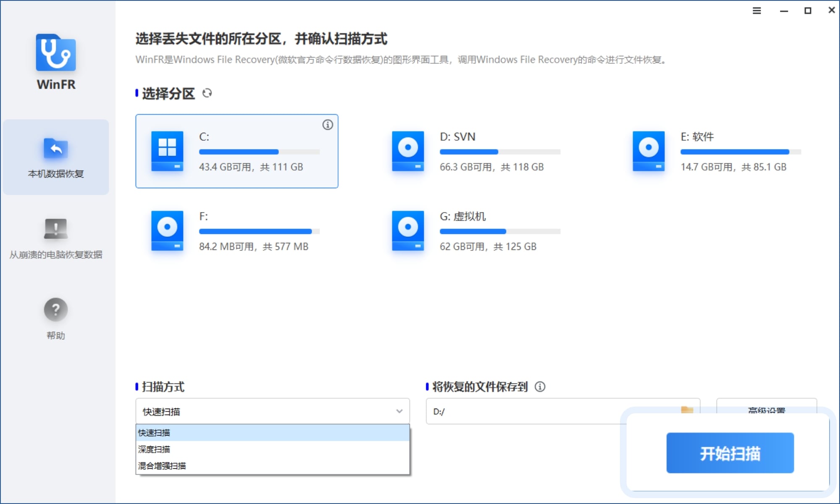Screen dimensions: 840x504
Task: Open the hamburger menu at top right
Action: tap(756, 11)
